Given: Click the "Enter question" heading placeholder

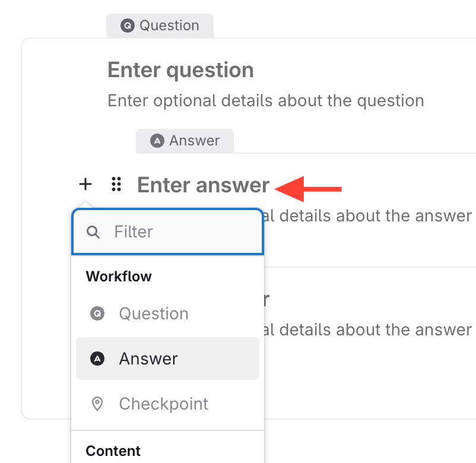Looking at the screenshot, I should tap(180, 70).
